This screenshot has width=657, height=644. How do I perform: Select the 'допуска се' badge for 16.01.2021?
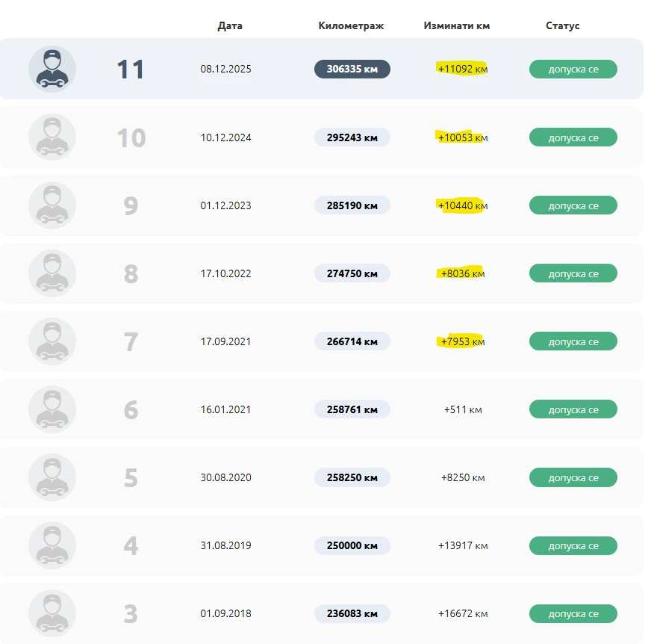click(x=573, y=409)
